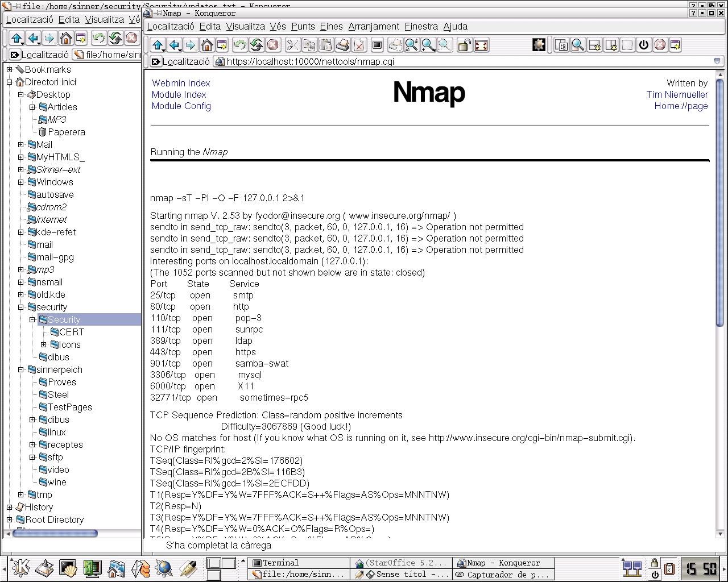Expand the History tree node
Image resolution: width=728 pixels, height=582 pixels.
click(9, 507)
